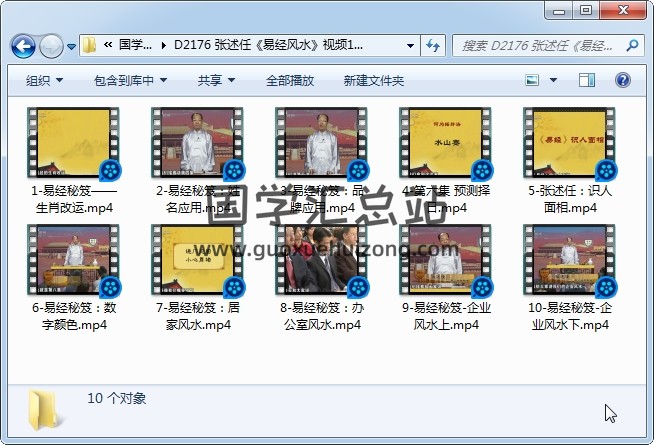Image resolution: width=654 pixels, height=445 pixels.
Task: Select video 5-张述任 识人面相.mp4 thumbnail
Action: [569, 143]
